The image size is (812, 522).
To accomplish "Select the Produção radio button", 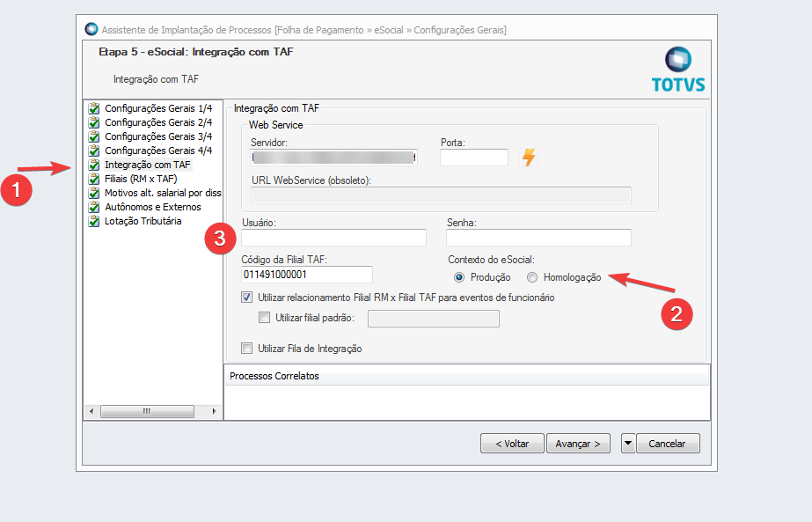I will point(459,277).
